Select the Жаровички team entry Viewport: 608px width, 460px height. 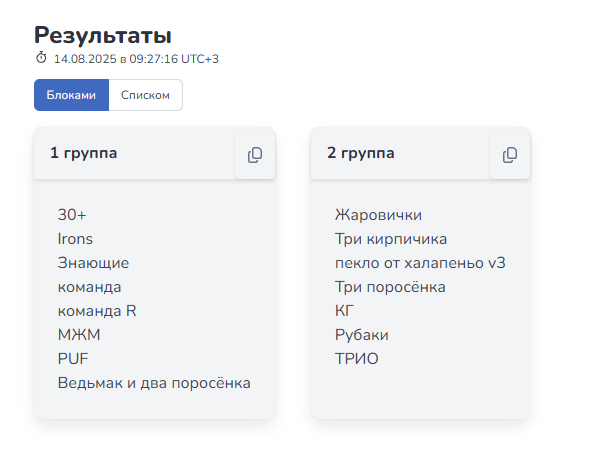point(378,215)
